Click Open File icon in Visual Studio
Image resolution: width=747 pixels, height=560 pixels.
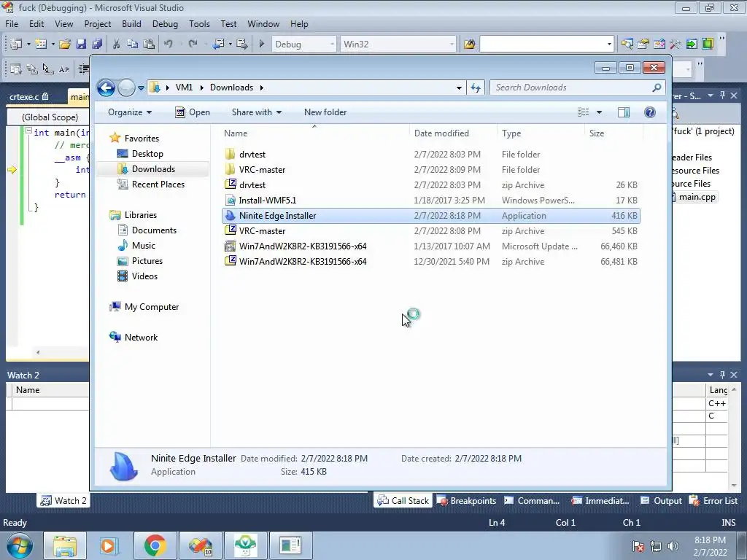point(65,44)
